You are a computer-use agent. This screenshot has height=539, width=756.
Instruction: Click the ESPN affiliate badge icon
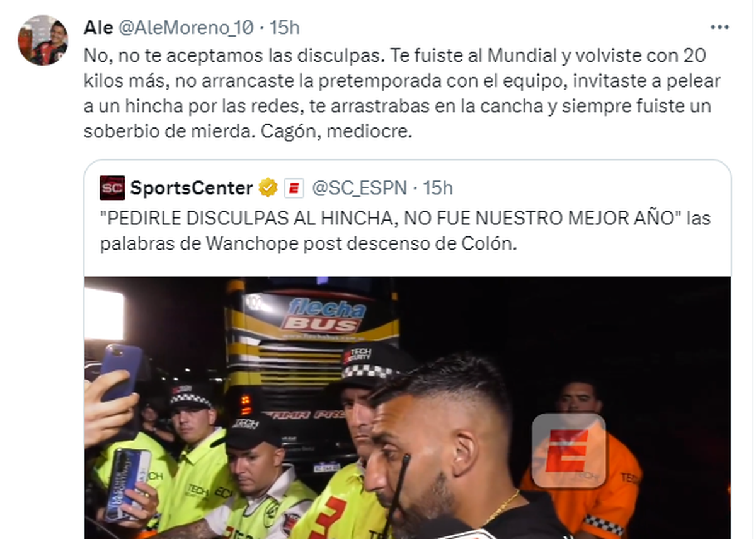(294, 188)
